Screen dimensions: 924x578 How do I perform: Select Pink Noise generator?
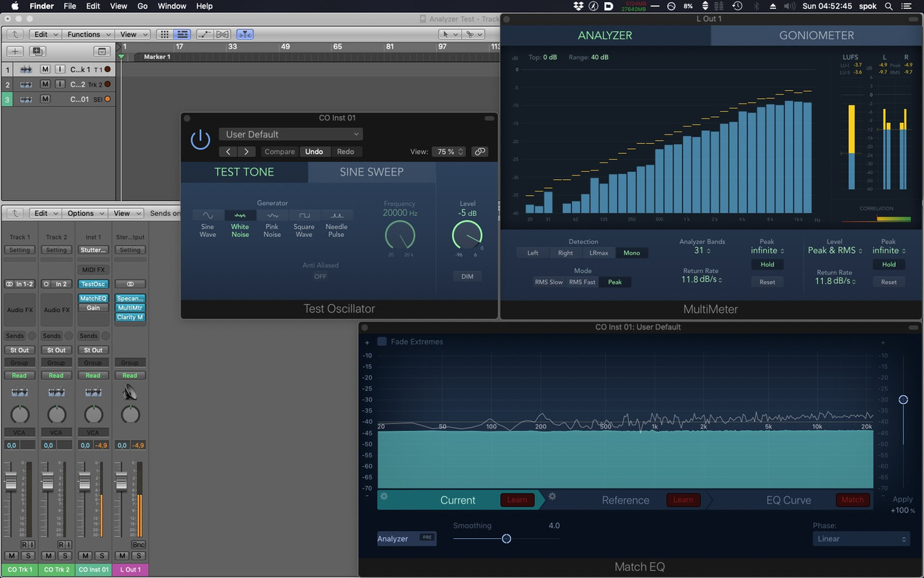(x=272, y=215)
